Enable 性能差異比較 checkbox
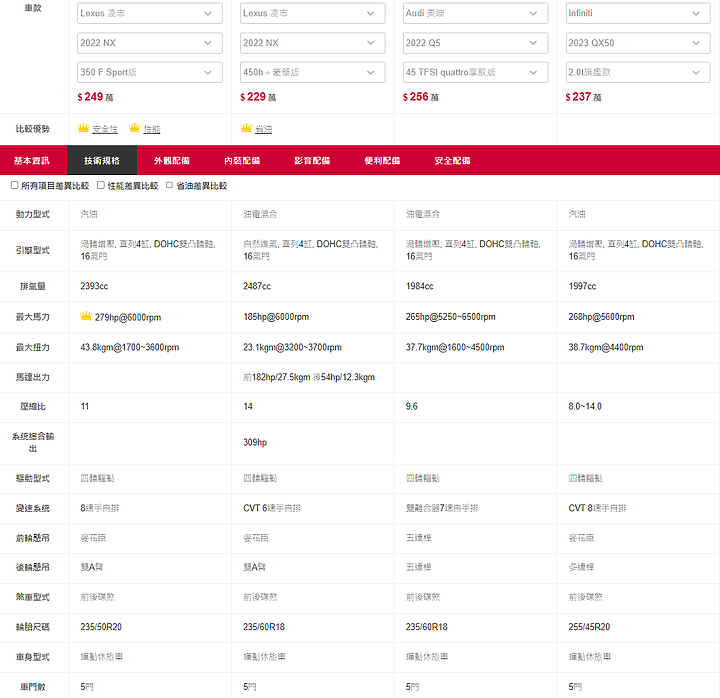 pos(101,185)
